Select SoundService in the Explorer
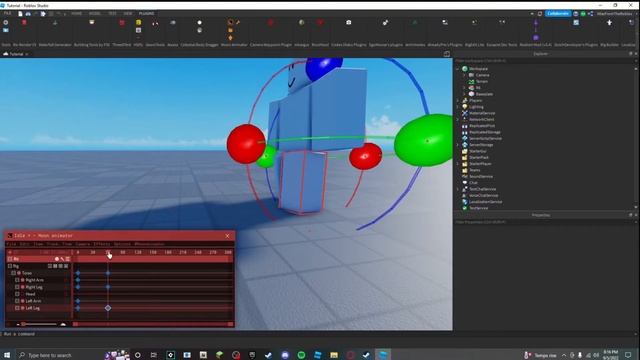 pos(481,176)
